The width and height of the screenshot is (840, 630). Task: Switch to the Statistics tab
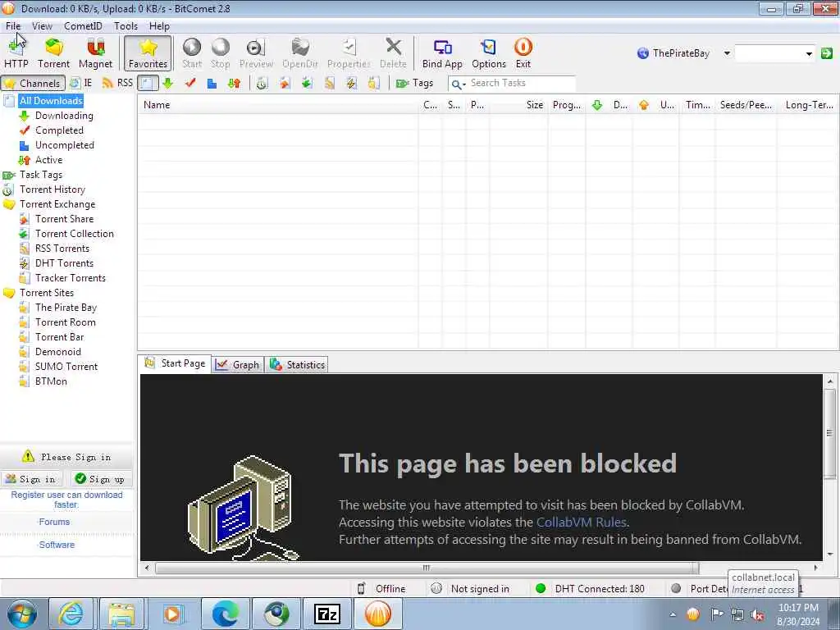pos(297,365)
